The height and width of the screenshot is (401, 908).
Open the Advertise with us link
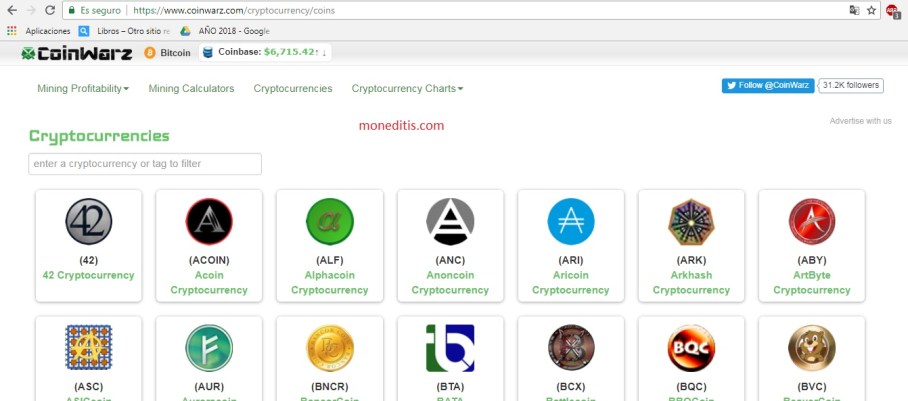861,121
